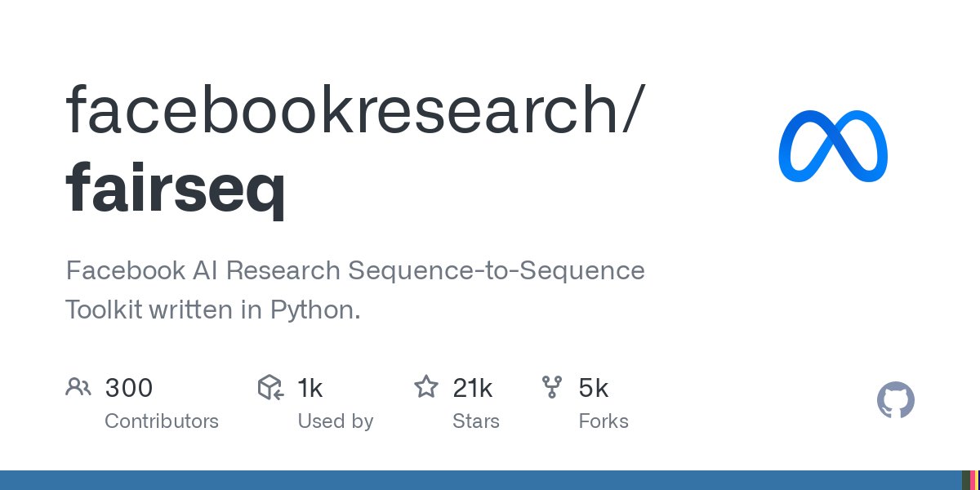Image resolution: width=980 pixels, height=490 pixels.
Task: Click the dark green language bar segment
Action: (x=966, y=480)
